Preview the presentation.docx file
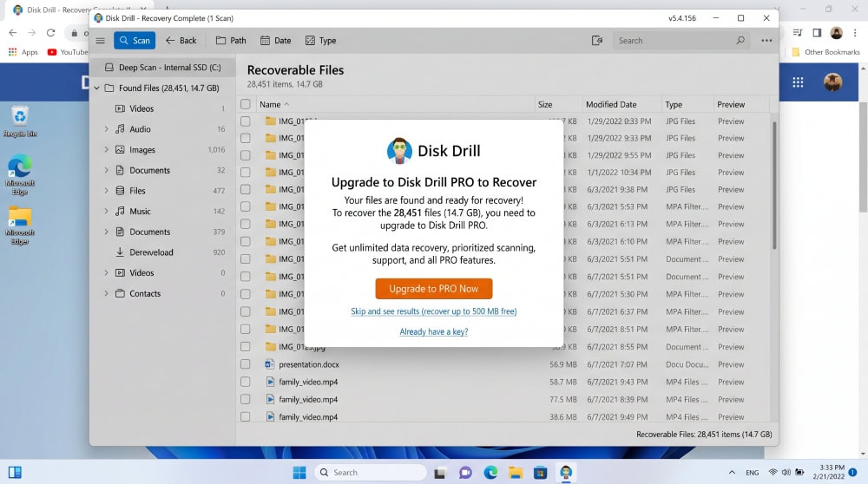 731,364
